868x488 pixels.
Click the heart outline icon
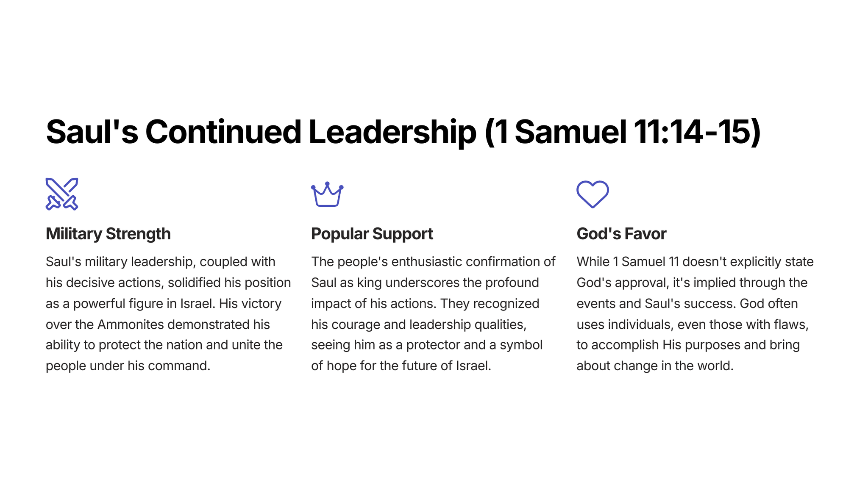click(x=593, y=194)
